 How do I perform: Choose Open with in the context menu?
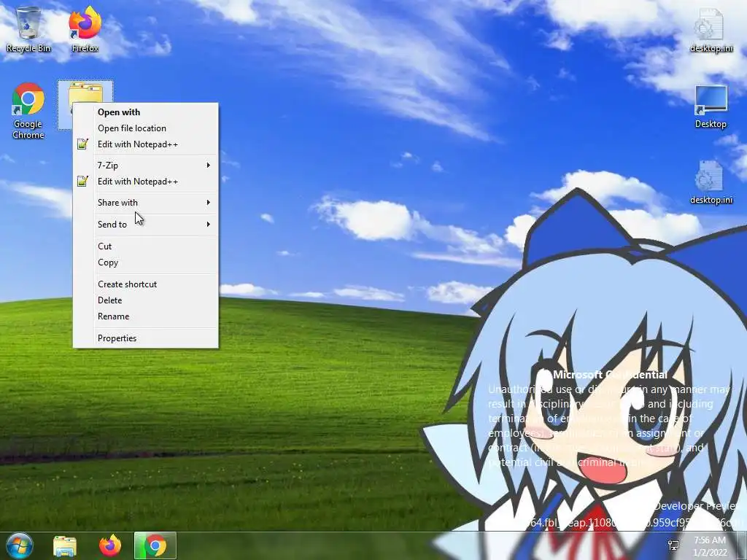pyautogui.click(x=146, y=112)
